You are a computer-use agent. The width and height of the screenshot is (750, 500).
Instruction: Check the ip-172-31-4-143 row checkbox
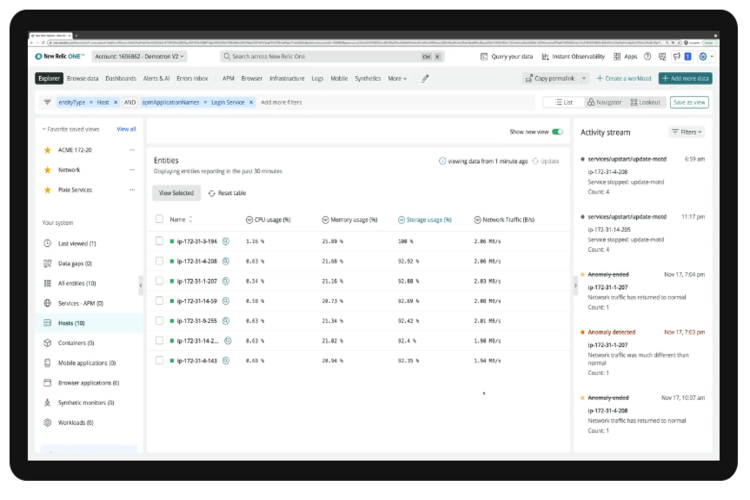click(159, 361)
